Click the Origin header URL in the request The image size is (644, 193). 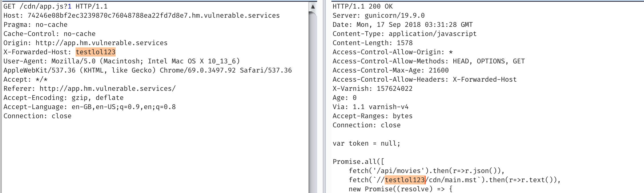coord(101,43)
